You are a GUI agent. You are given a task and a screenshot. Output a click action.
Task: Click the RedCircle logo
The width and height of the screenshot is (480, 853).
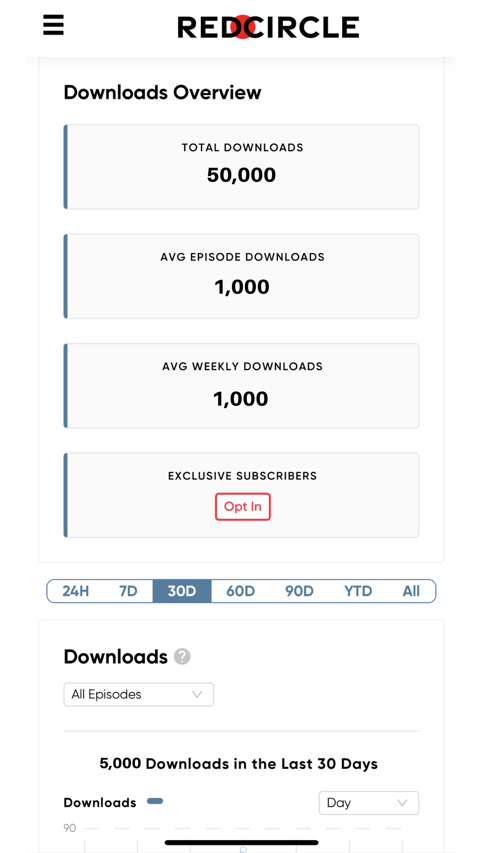[x=268, y=27]
